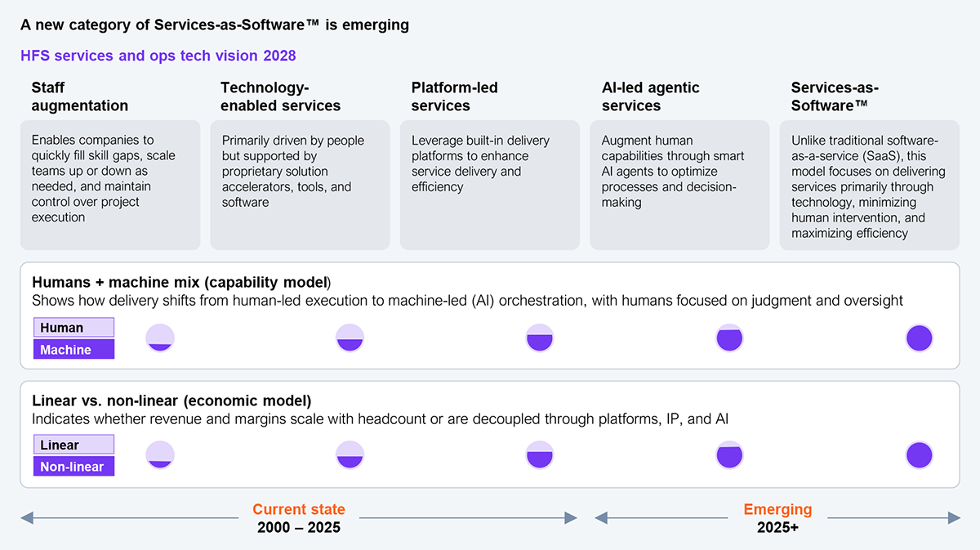Select the Technology-enabled services economic model circle
Viewport: 980px width, 550px height.
[x=350, y=455]
